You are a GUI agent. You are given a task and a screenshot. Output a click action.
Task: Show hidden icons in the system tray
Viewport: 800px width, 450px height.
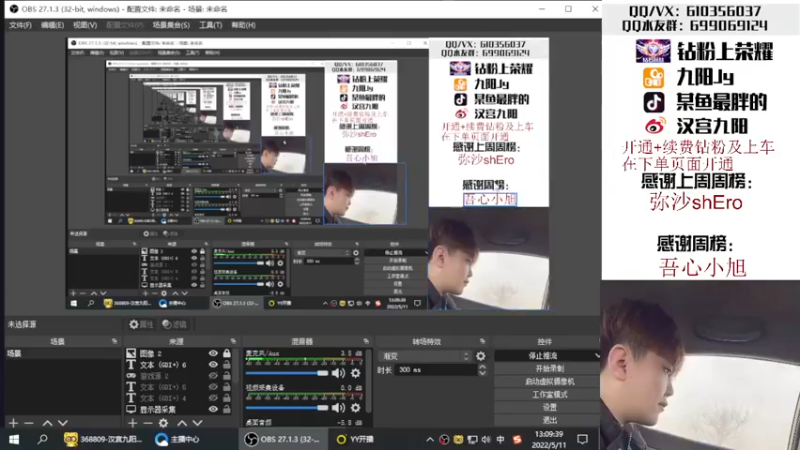pyautogui.click(x=430, y=439)
